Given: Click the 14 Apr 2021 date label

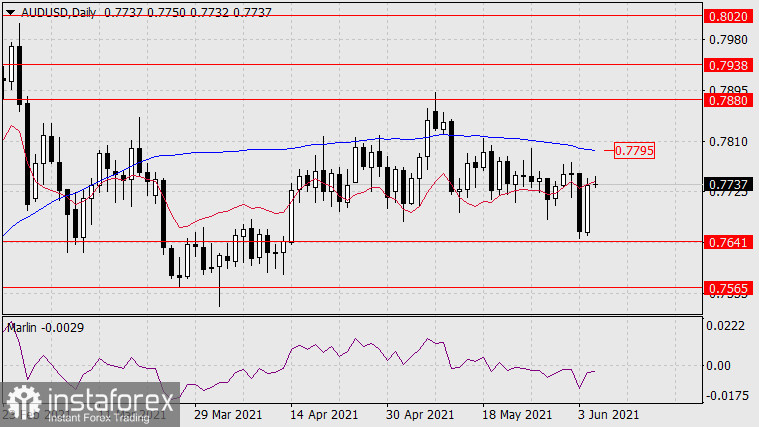Looking at the screenshot, I should 324,415.
